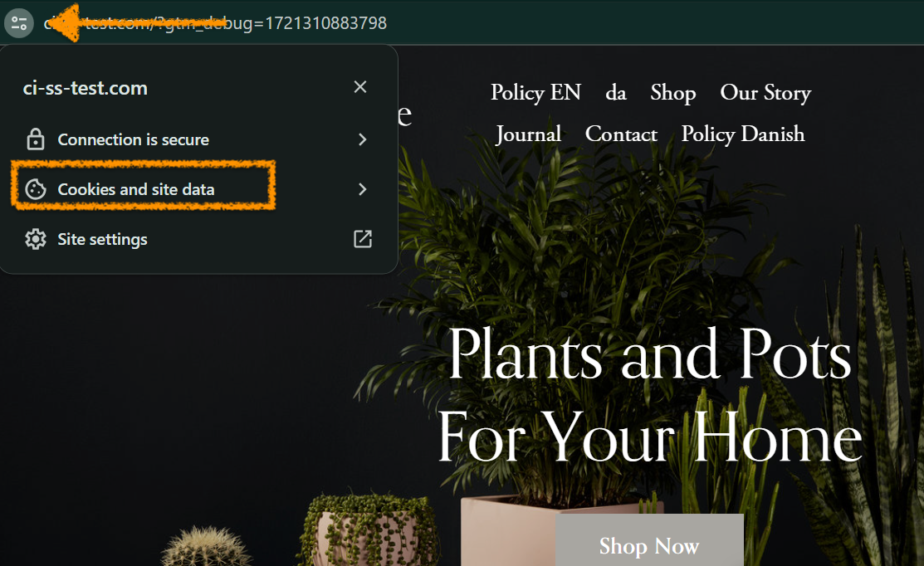This screenshot has height=566, width=924.
Task: Visit the Our Story page
Action: (765, 92)
